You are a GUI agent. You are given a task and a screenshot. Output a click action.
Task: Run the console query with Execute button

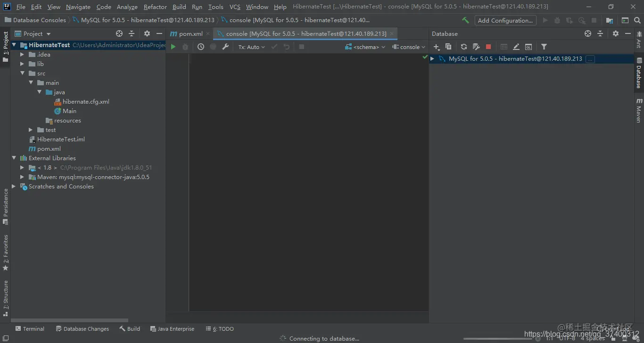[x=173, y=47]
